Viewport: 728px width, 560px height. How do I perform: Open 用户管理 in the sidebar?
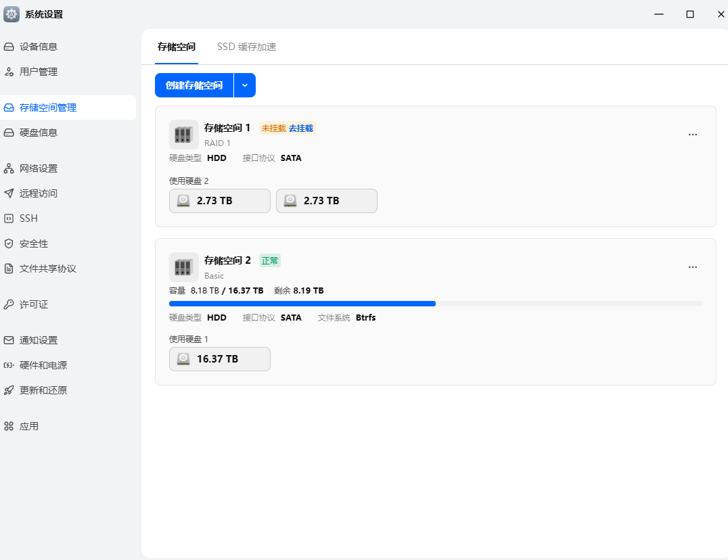pos(68,72)
